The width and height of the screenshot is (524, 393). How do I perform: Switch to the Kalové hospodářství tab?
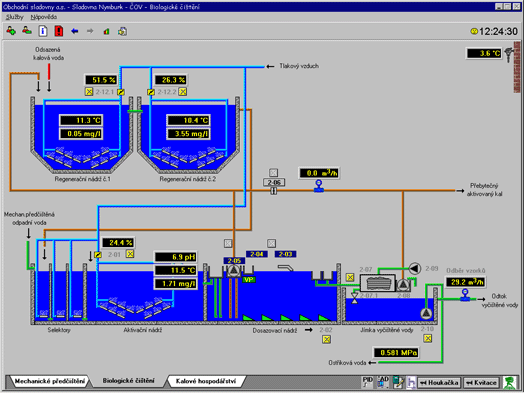(206, 381)
